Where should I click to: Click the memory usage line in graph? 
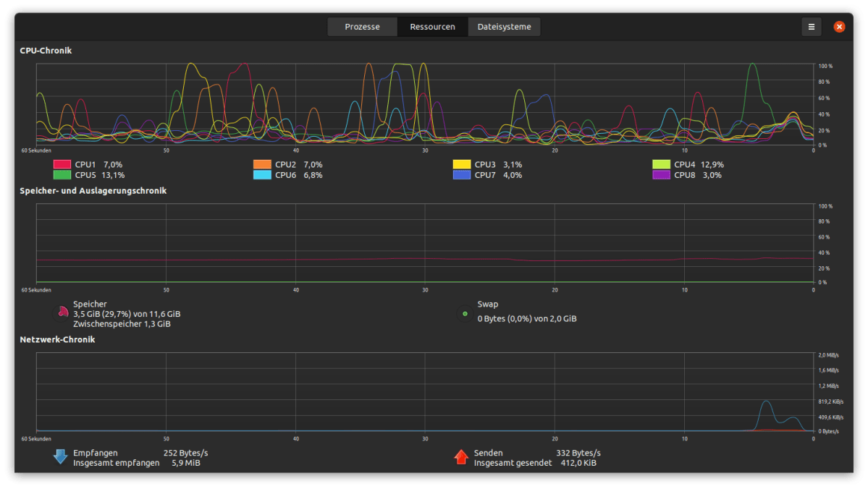[x=425, y=260]
